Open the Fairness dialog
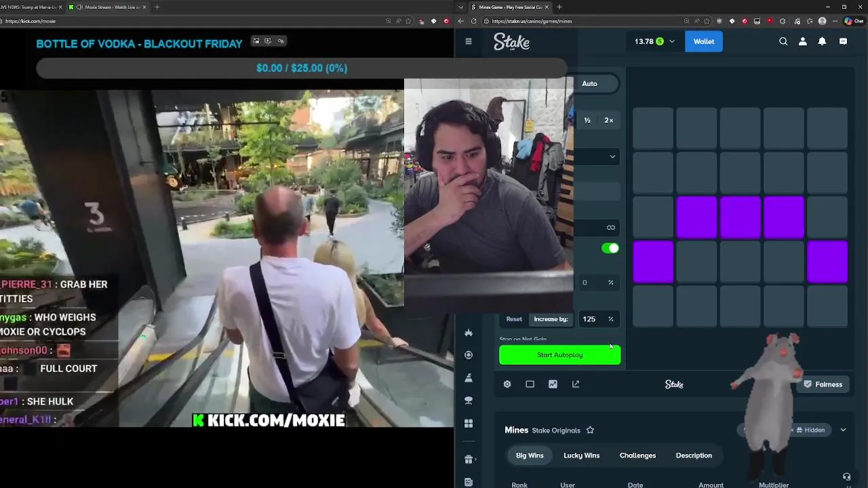Image resolution: width=868 pixels, height=488 pixels. click(x=822, y=384)
